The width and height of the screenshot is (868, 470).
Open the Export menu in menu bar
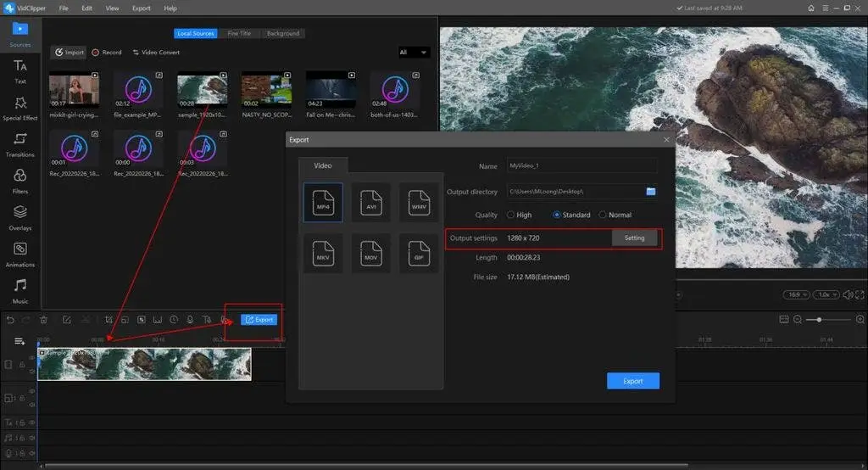coord(142,8)
